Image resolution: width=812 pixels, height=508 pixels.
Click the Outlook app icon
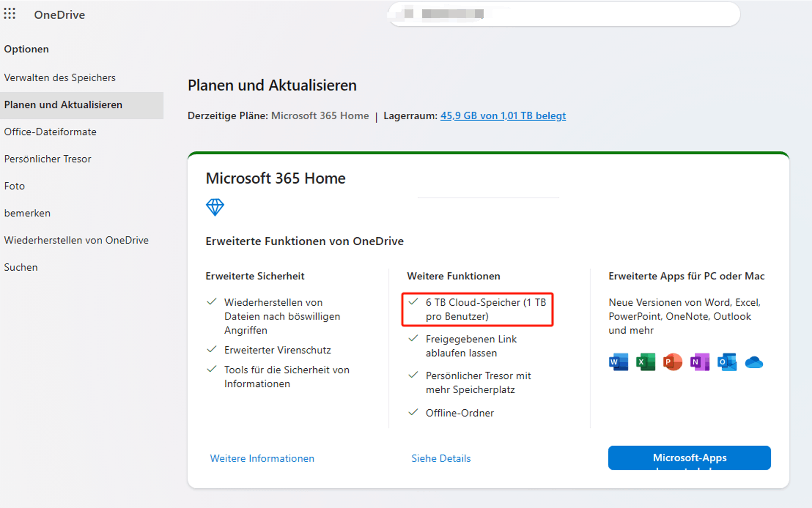tap(727, 362)
